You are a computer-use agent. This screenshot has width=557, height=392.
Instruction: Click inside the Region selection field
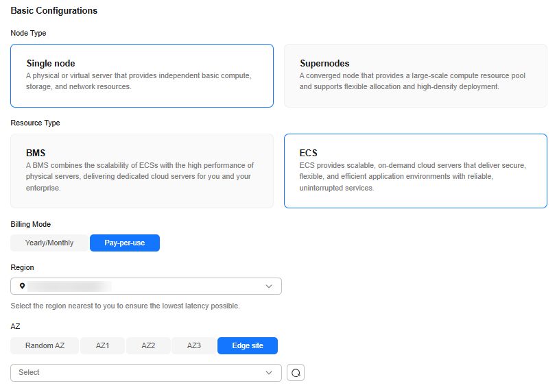pyautogui.click(x=146, y=286)
